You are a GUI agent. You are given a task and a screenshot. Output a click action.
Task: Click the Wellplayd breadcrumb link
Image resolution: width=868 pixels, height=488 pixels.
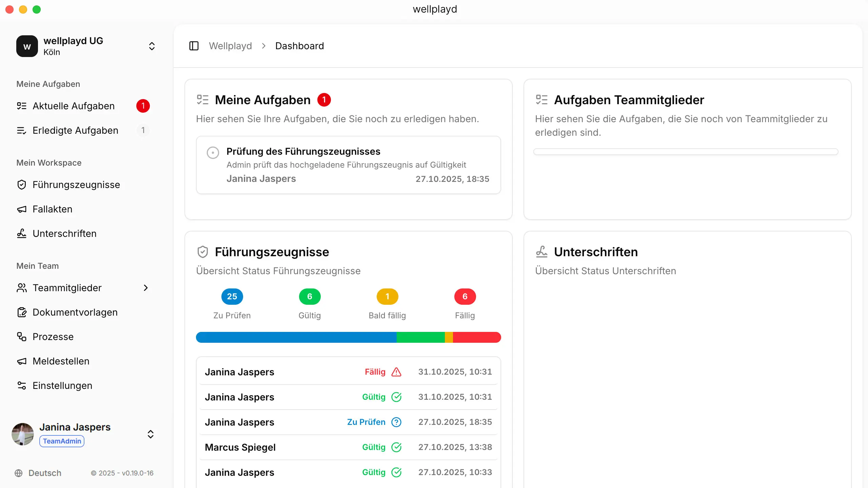230,46
